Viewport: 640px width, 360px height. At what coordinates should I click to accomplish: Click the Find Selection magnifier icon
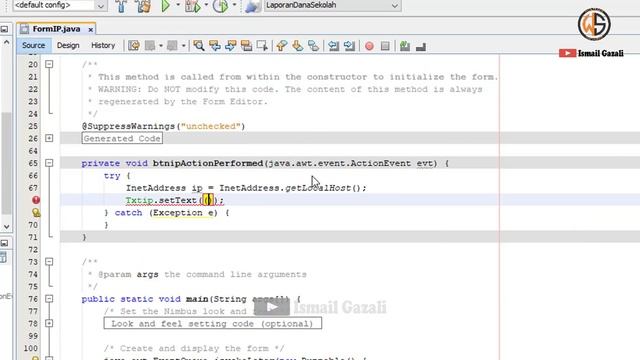(199, 46)
